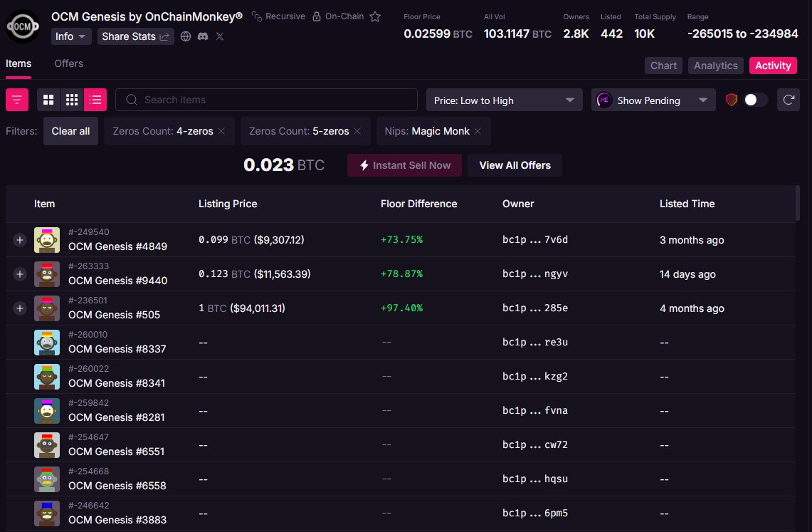Switch to the Offers tab
Screen dimensions: 812x532
coord(69,63)
